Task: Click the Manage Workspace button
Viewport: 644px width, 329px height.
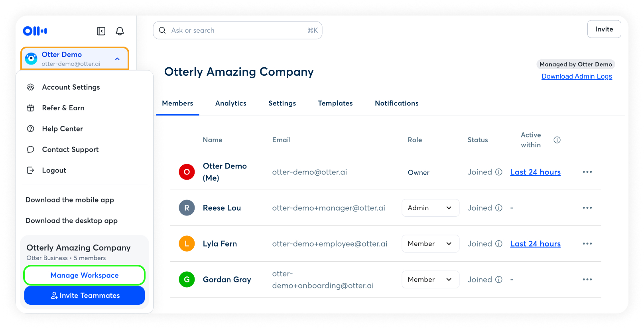Action: tap(84, 275)
